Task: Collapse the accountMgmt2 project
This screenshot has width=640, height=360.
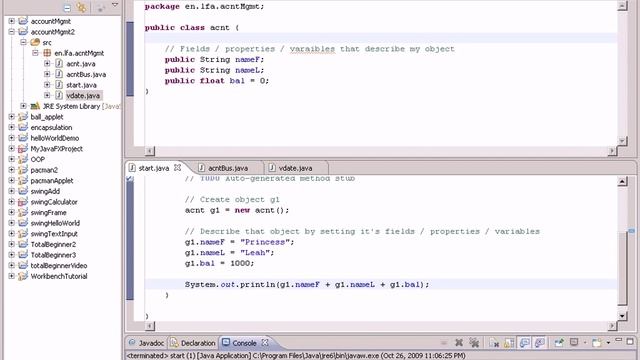Action: [11, 32]
